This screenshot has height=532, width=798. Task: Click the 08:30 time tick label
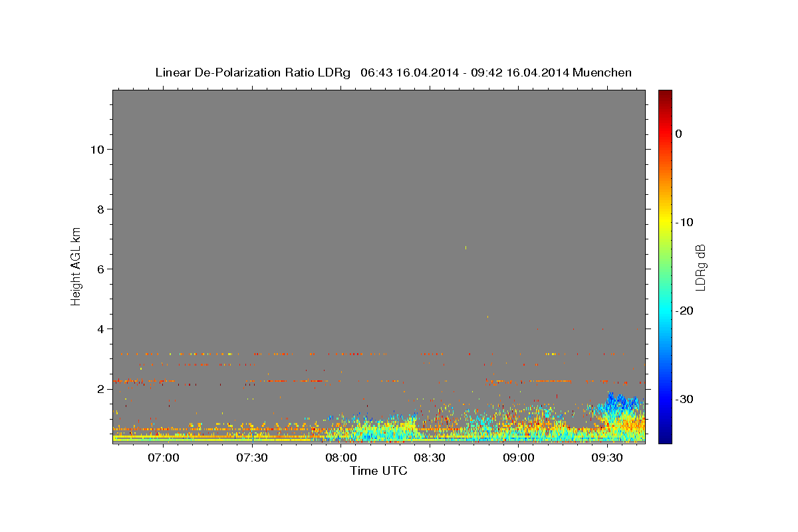coord(430,458)
